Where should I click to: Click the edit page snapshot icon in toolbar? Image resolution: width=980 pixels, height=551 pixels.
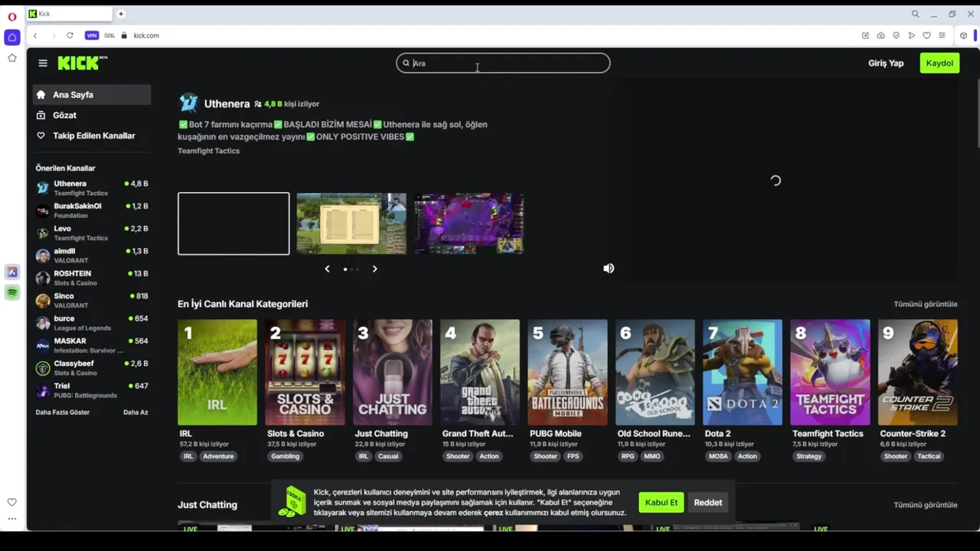tap(865, 35)
